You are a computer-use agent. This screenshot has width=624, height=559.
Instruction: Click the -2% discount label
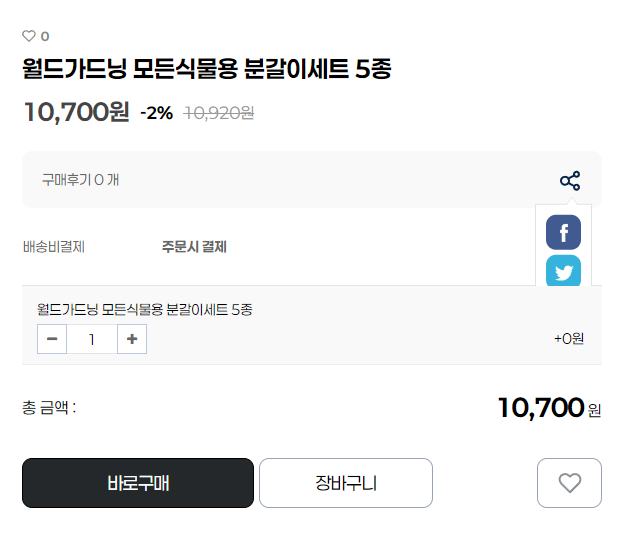(x=156, y=113)
